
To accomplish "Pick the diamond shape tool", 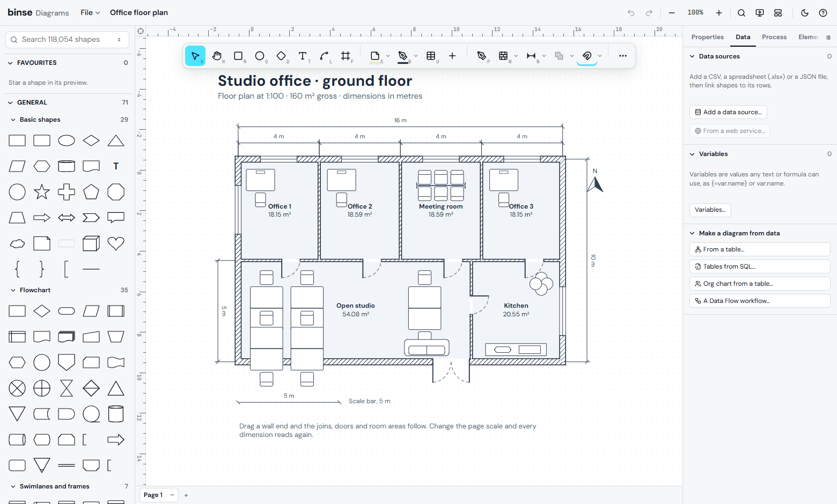I will point(281,56).
